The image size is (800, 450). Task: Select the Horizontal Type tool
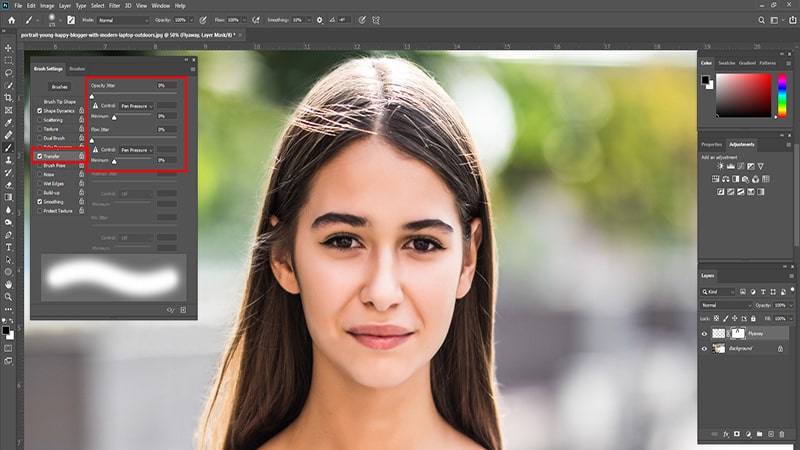coord(8,247)
